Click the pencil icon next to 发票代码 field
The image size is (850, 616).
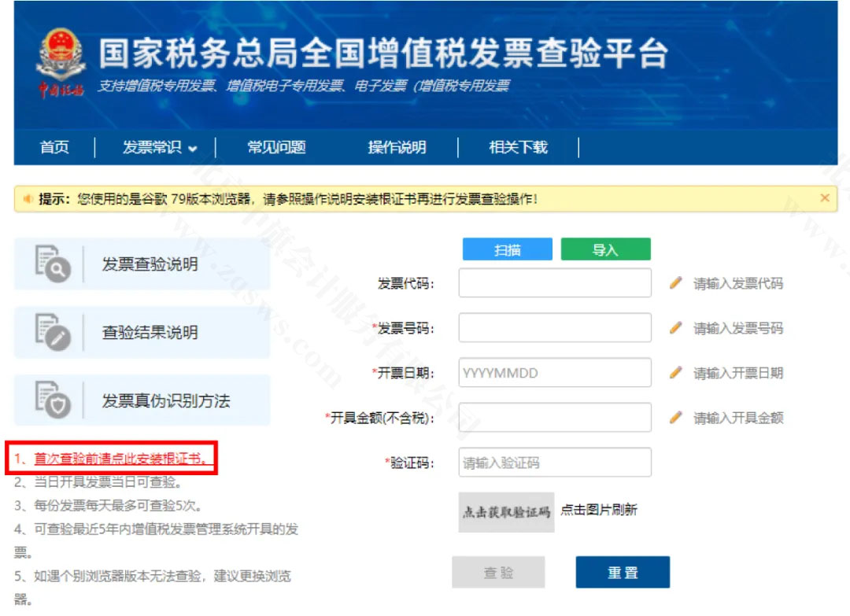click(x=674, y=284)
